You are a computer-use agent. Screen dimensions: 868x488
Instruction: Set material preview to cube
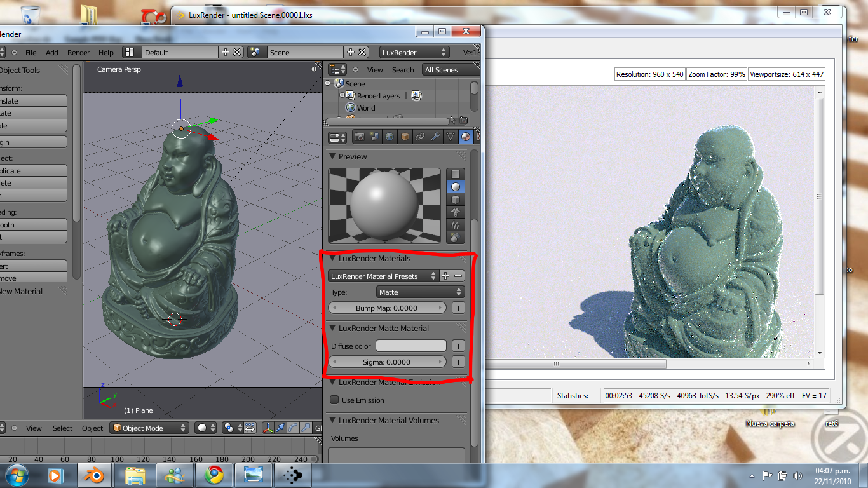(456, 200)
